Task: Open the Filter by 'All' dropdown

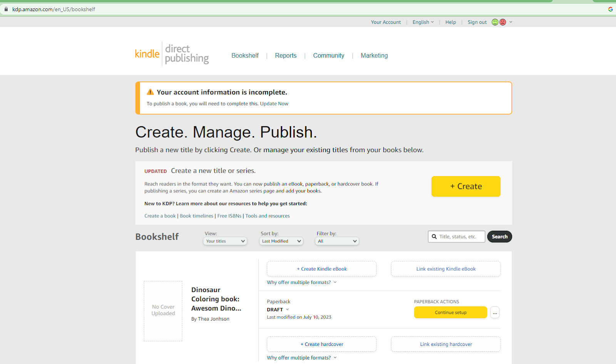Action: tap(337, 241)
